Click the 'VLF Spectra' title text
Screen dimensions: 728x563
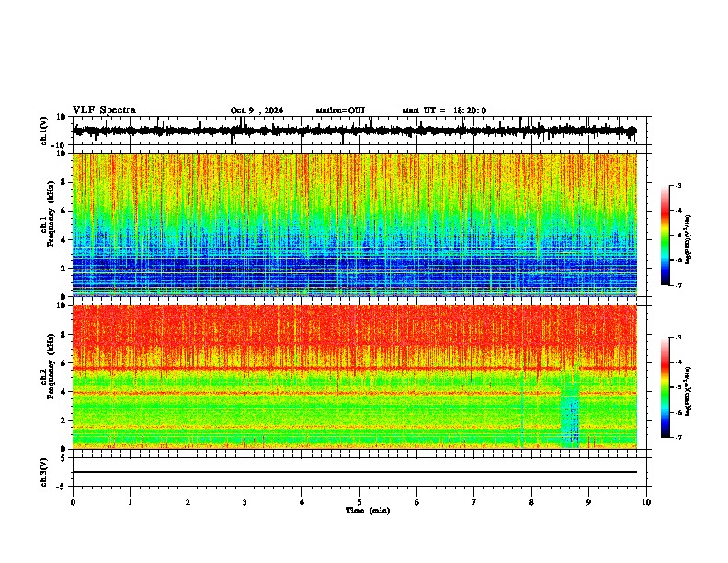pyautogui.click(x=104, y=110)
